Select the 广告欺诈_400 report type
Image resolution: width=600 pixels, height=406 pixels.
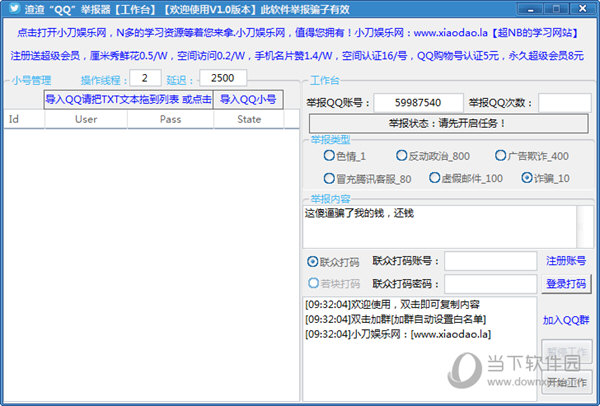click(x=532, y=156)
